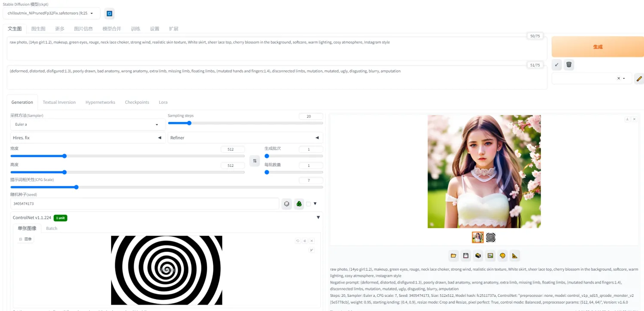Click the large generated image preview

click(x=484, y=172)
